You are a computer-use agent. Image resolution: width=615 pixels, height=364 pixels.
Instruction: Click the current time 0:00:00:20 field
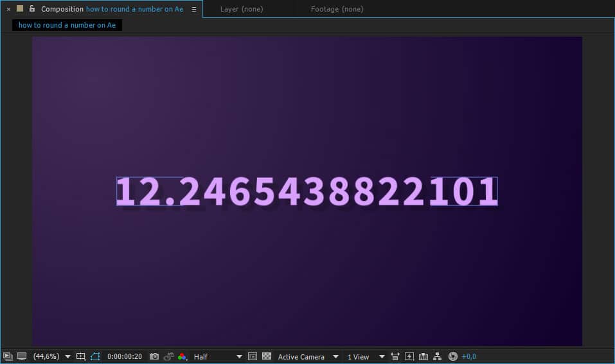tap(125, 356)
